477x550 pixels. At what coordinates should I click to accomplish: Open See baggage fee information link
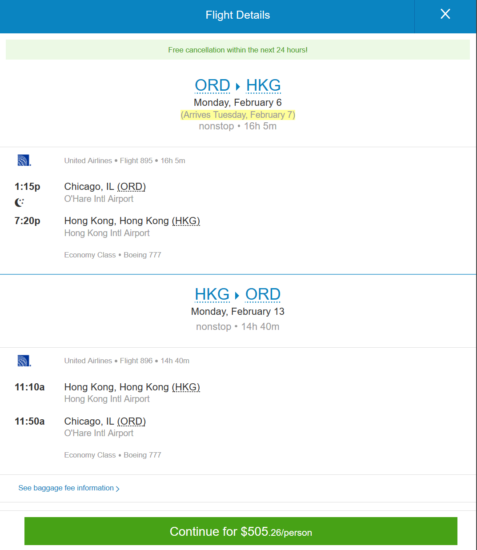pyautogui.click(x=66, y=488)
